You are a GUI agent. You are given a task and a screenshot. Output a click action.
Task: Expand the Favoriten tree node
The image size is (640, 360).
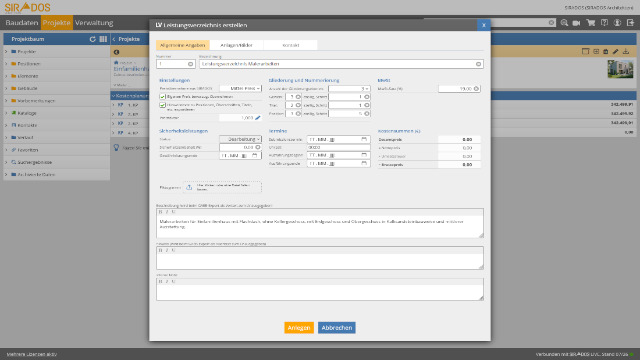[x=6, y=150]
